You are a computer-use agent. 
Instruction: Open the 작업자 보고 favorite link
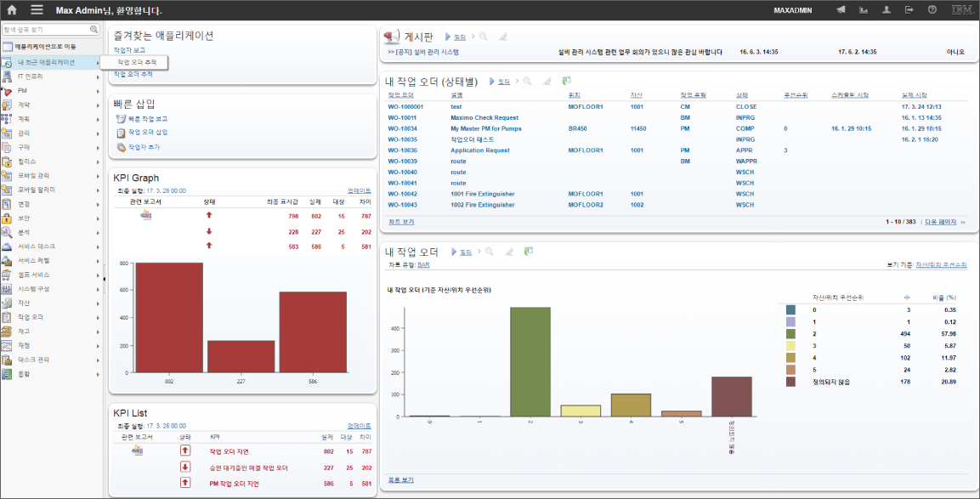130,49
